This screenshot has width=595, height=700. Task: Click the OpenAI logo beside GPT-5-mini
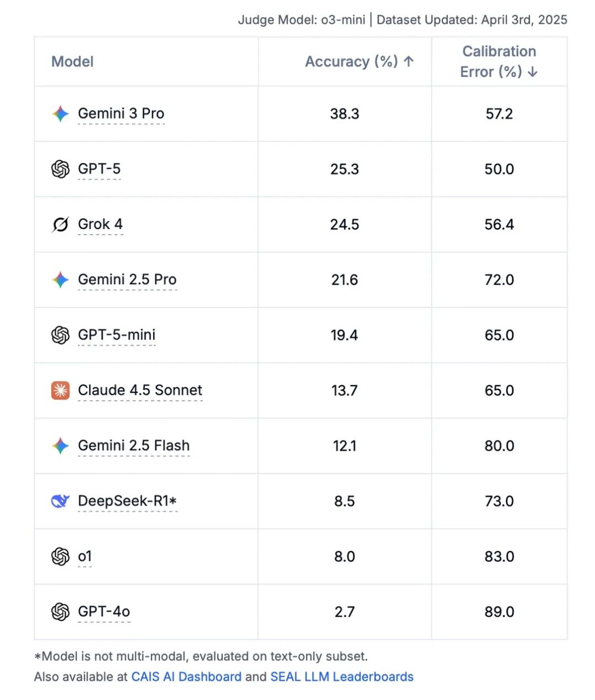click(60, 335)
